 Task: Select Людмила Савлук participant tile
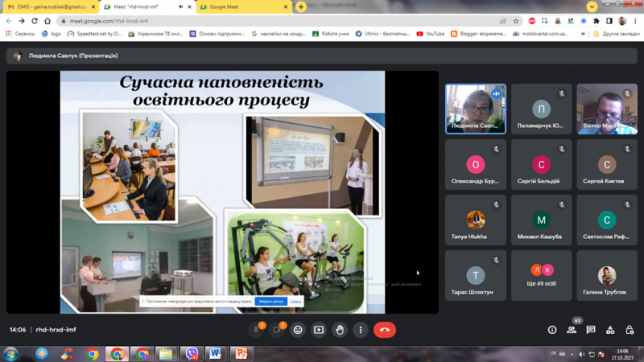click(476, 109)
